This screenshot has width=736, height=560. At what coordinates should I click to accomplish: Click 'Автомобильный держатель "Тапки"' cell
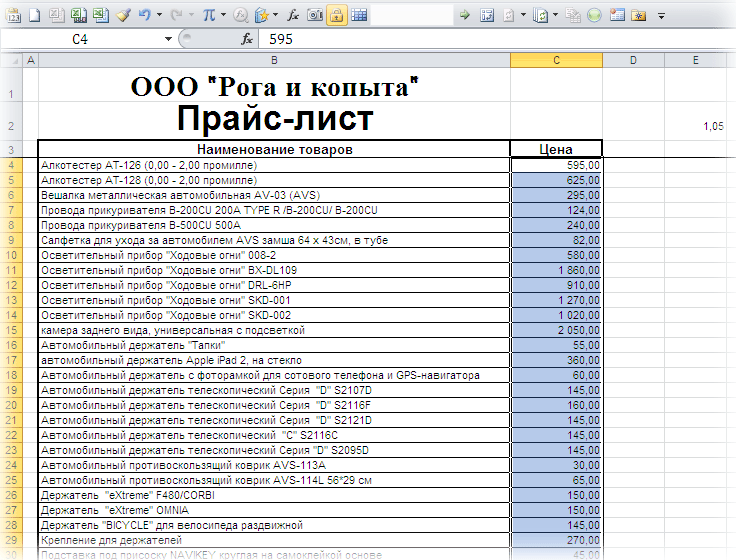pos(274,345)
